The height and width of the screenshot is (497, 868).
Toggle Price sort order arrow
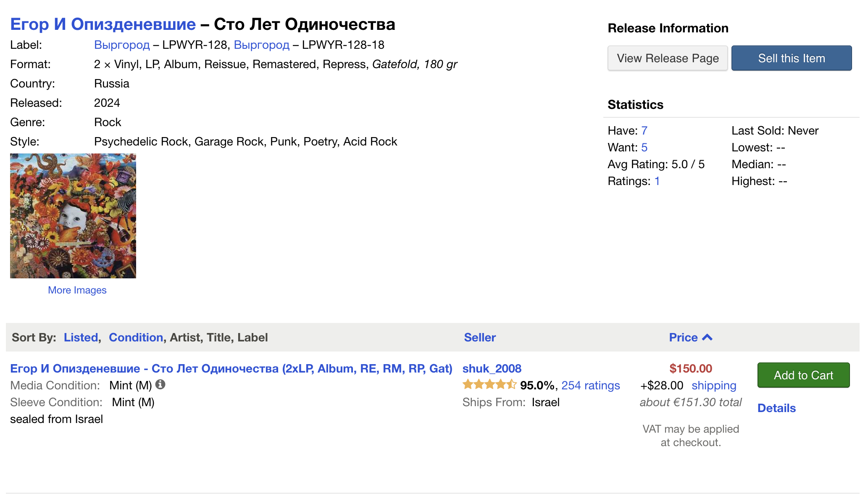pos(708,337)
